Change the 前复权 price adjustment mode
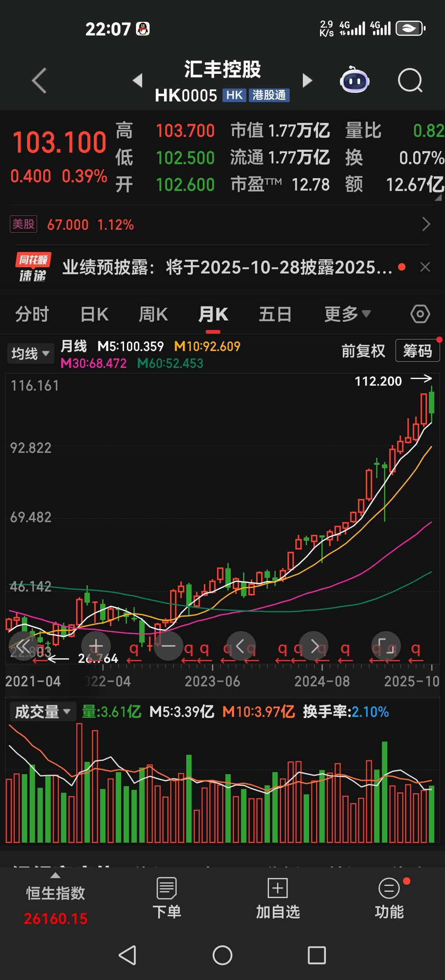The image size is (445, 980). point(363,351)
